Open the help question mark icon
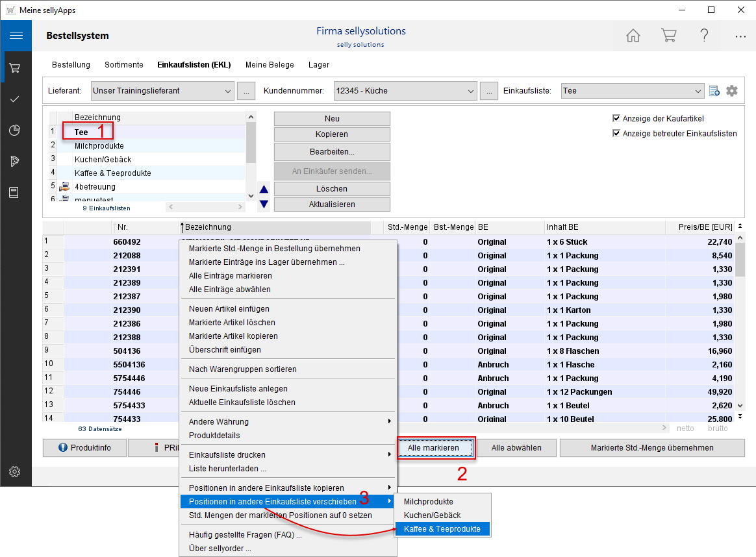This screenshot has width=756, height=557. (x=704, y=36)
